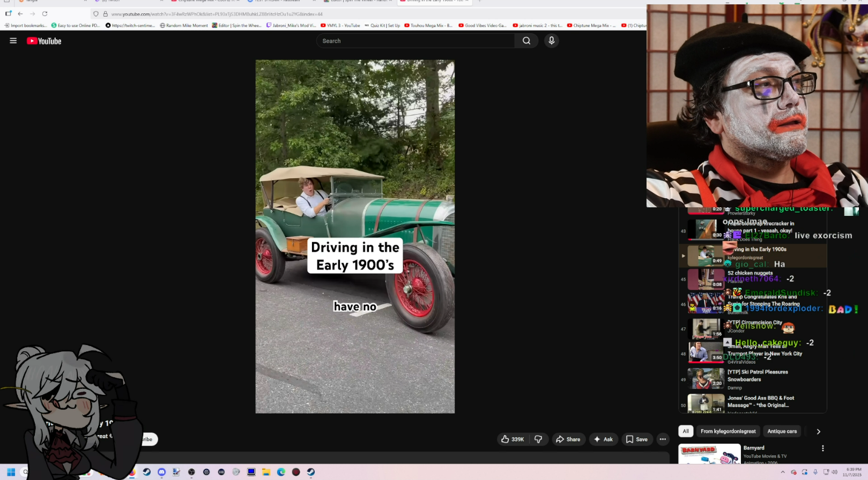
Task: Start voice search with the microphone icon
Action: coord(551,41)
